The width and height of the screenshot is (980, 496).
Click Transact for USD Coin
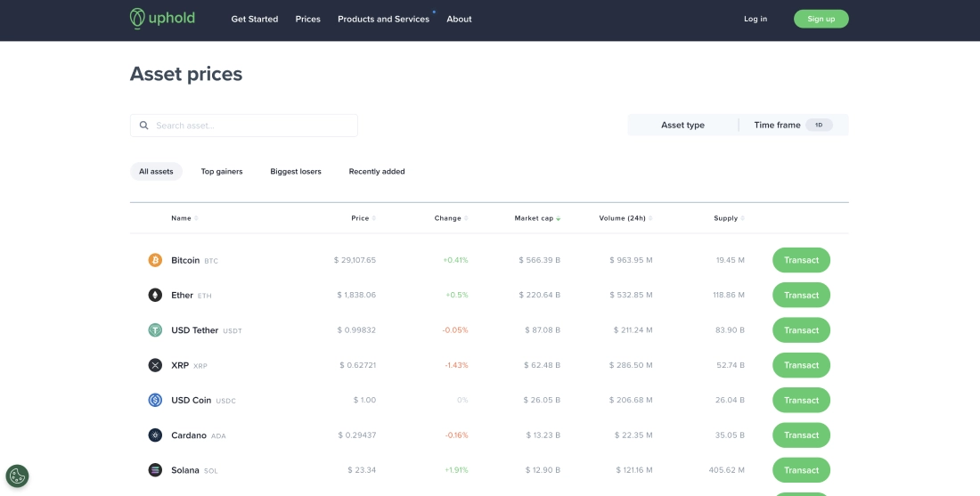801,400
